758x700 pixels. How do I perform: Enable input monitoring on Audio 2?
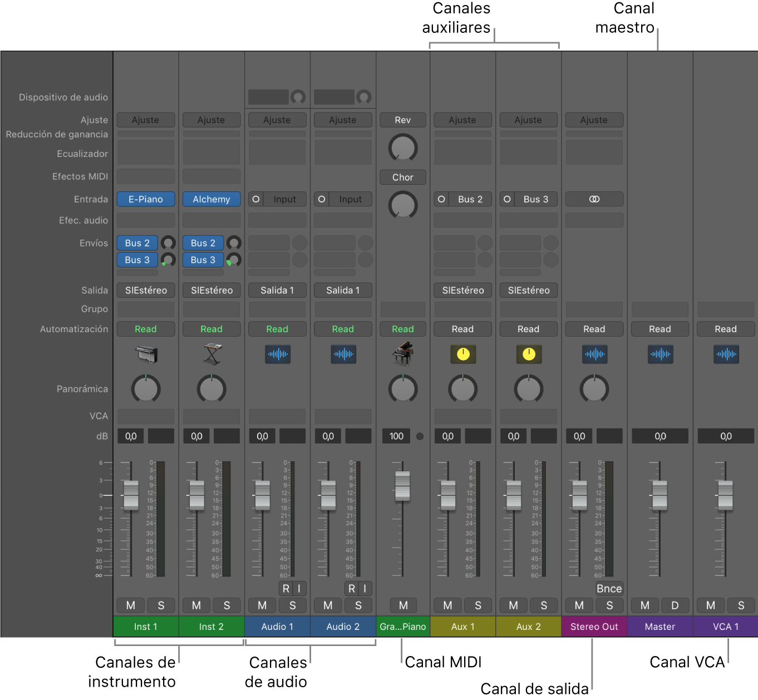pyautogui.click(x=365, y=589)
